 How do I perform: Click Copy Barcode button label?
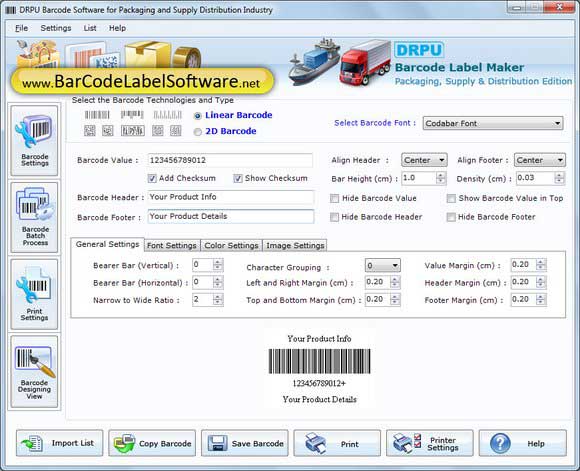165,444
